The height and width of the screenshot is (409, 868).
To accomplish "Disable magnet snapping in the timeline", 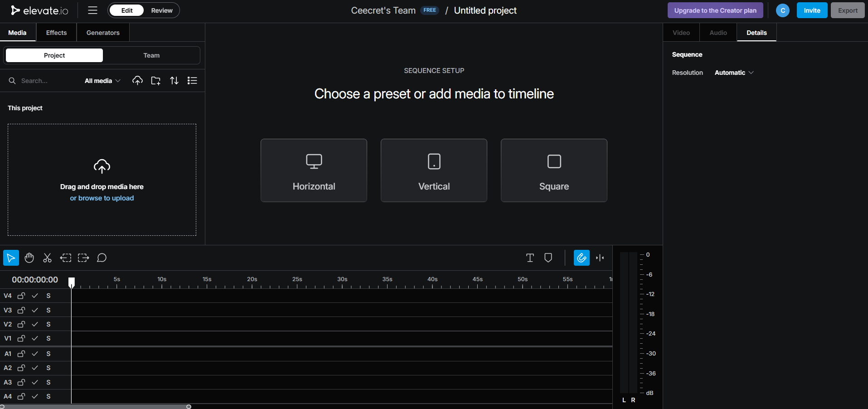I will [x=582, y=258].
